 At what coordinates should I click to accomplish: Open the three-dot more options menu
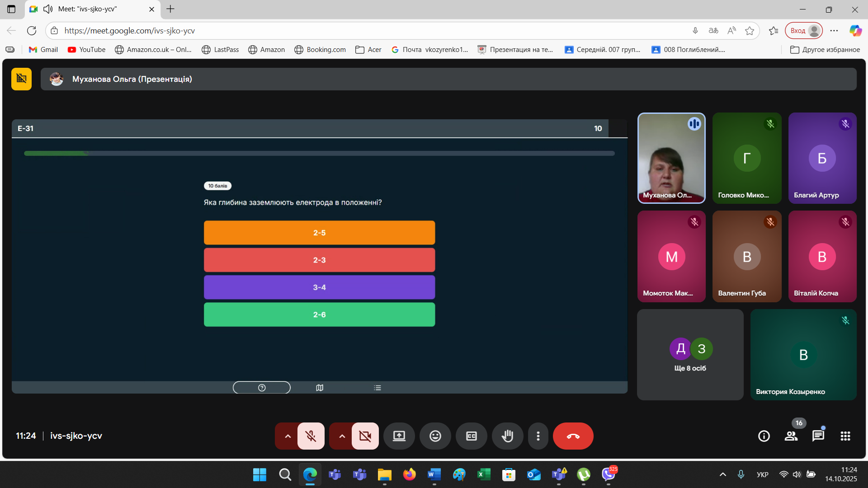[x=538, y=436]
